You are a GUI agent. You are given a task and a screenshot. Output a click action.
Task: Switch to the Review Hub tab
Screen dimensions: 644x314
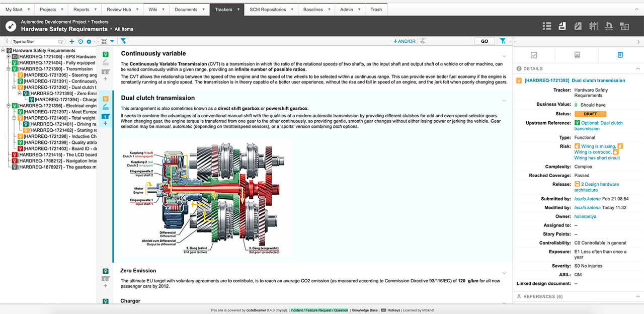[x=121, y=10]
